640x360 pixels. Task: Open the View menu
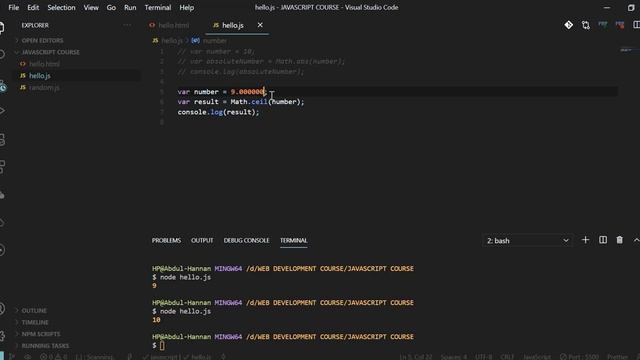[91, 7]
